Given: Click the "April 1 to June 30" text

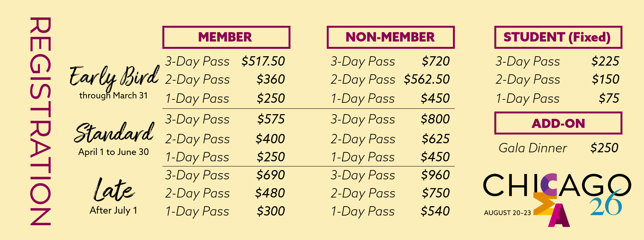Looking at the screenshot, I should click(x=113, y=152).
